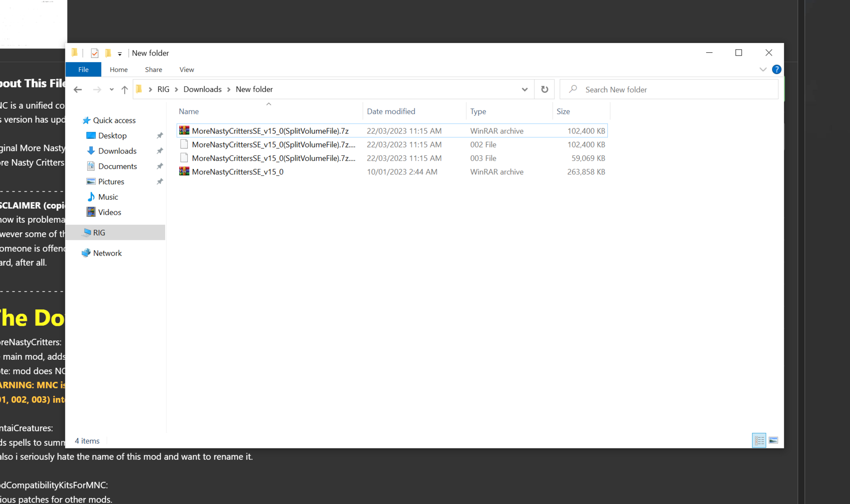The height and width of the screenshot is (504, 850).
Task: Click the Downloads breadcrumb in address bar
Action: 203,89
